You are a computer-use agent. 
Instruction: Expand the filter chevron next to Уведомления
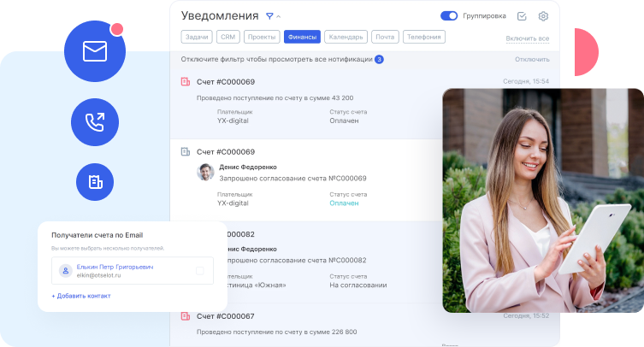click(279, 17)
